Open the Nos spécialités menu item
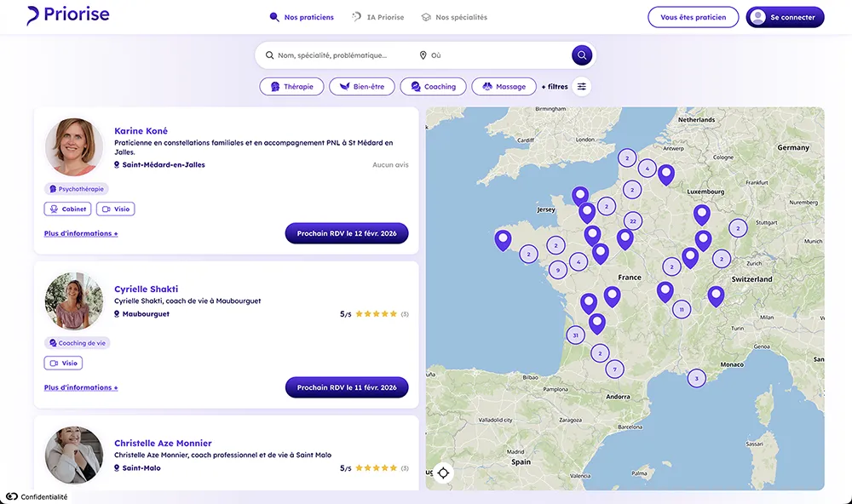Screen dimensions: 852x504 [x=454, y=17]
